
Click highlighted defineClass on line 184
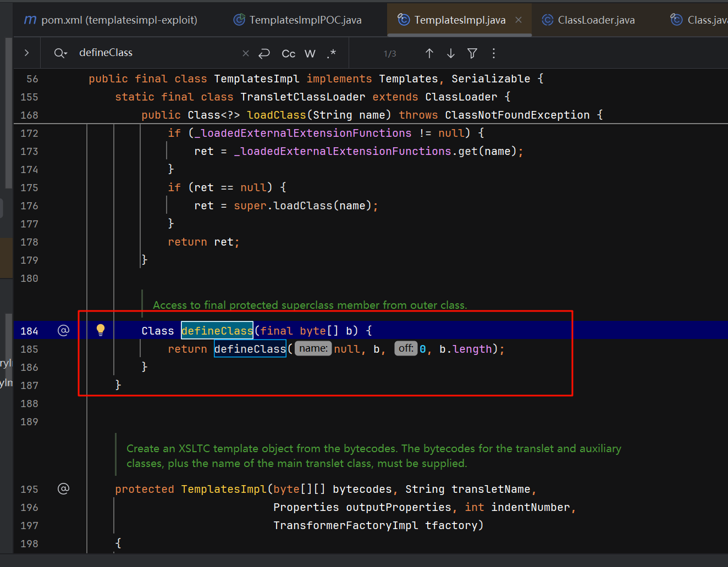[x=217, y=331]
